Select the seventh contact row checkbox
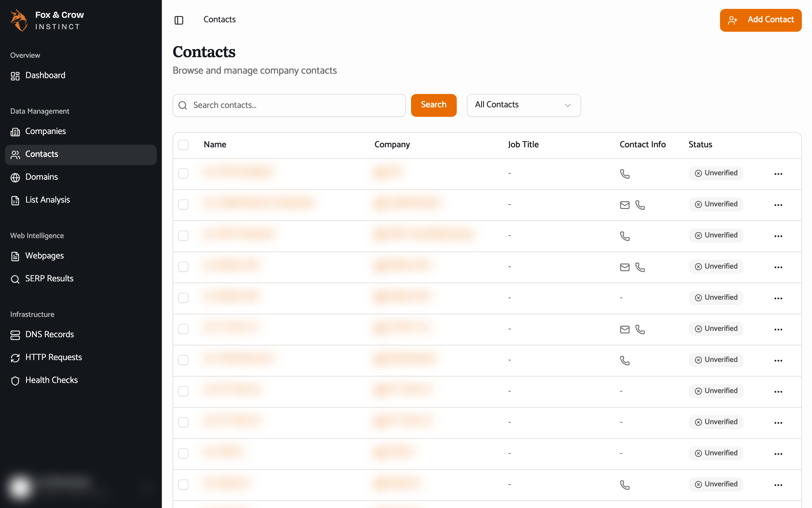Screen dimensions: 812x508 tap(183, 360)
